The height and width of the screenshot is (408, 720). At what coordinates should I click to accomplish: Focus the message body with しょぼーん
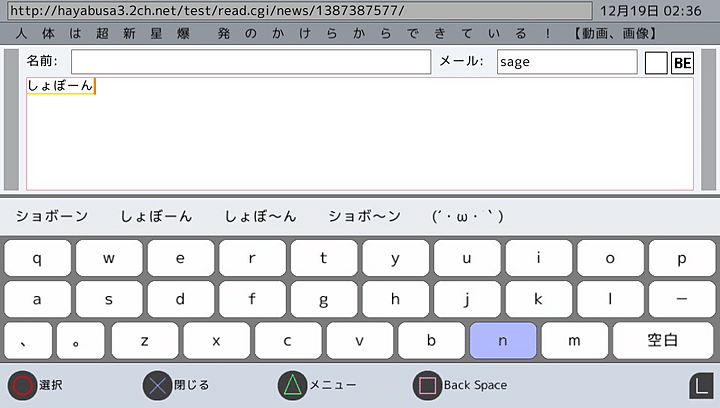coord(360,134)
